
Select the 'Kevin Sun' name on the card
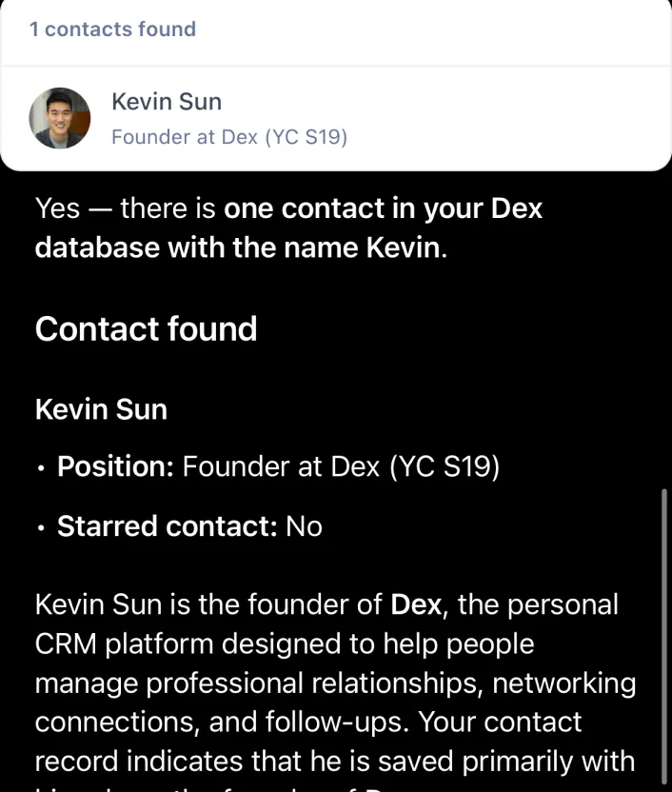point(167,101)
